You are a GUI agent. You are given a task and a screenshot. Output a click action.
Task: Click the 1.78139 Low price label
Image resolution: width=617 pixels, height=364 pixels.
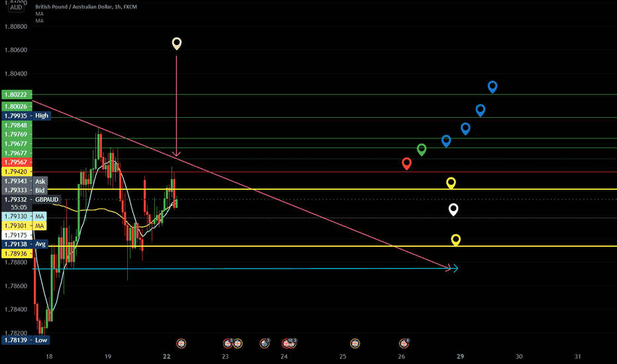[x=26, y=340]
